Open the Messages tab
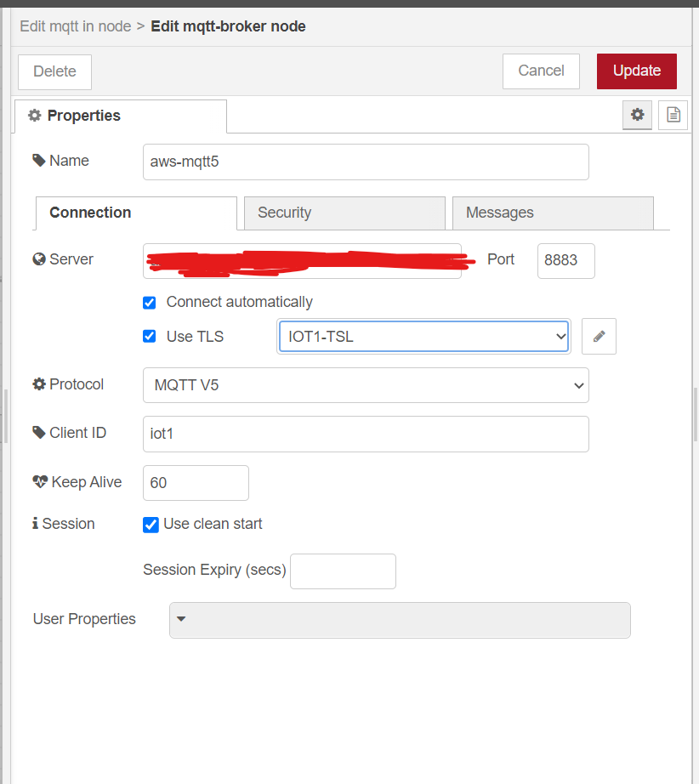699x784 pixels. (x=552, y=213)
